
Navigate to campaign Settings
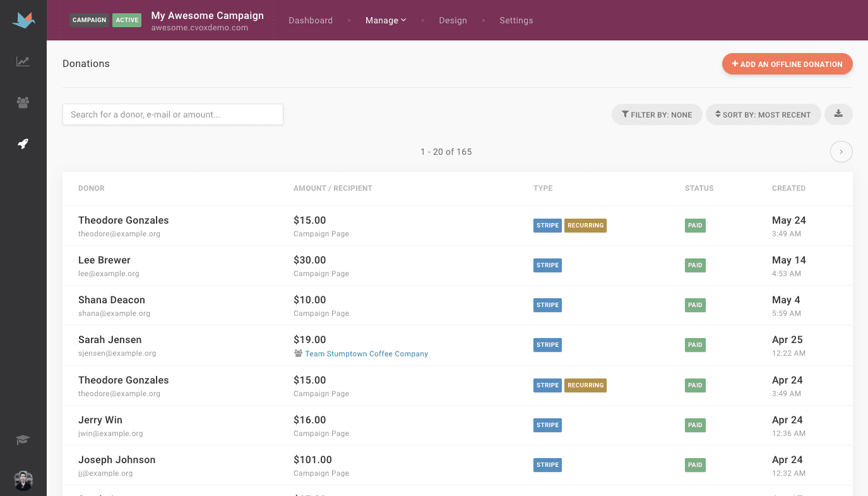coord(516,20)
